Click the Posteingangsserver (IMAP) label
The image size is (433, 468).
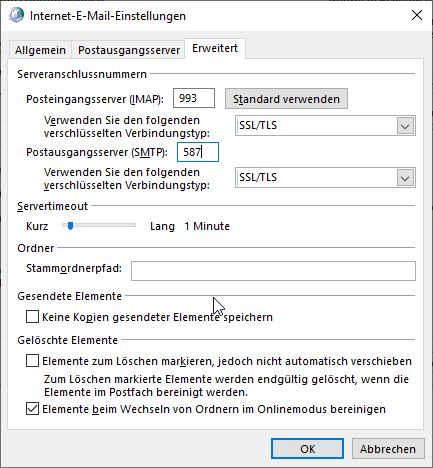click(x=95, y=99)
